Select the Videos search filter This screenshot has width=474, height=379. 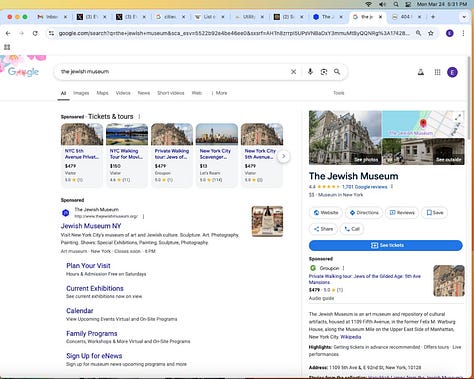pos(123,93)
